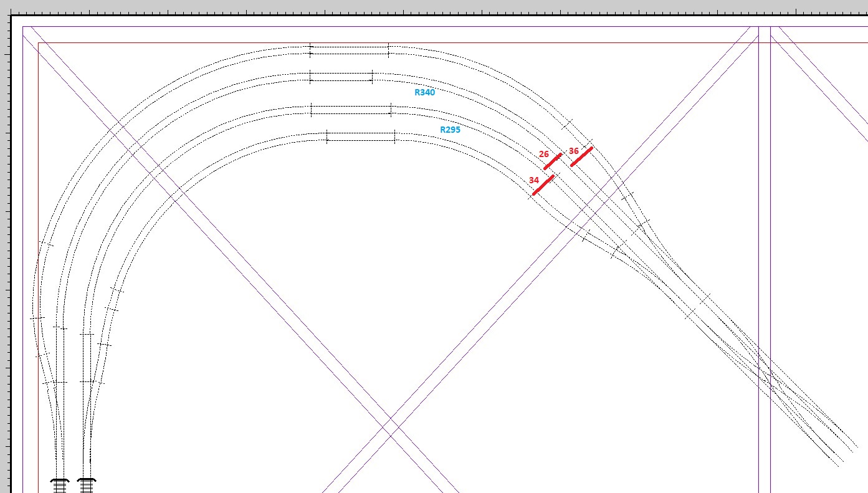Click the red number 34 label

tap(534, 180)
